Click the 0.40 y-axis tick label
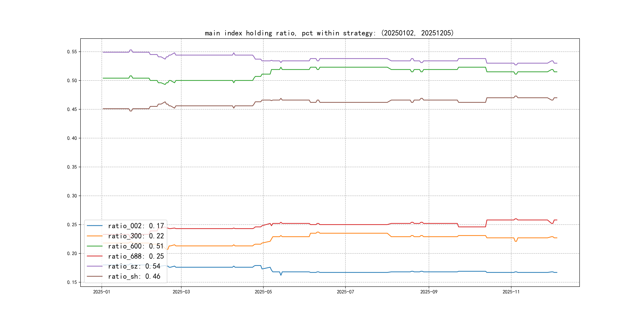This screenshot has width=644, height=322. coord(72,138)
